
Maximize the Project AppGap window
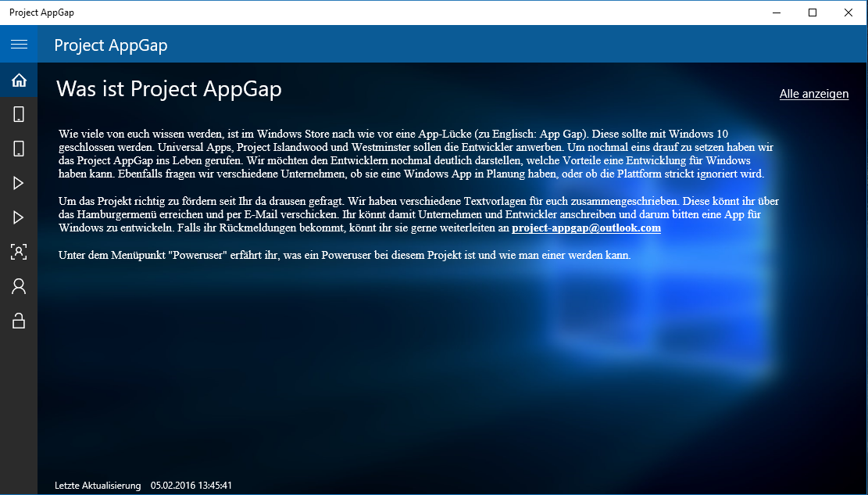coord(812,13)
